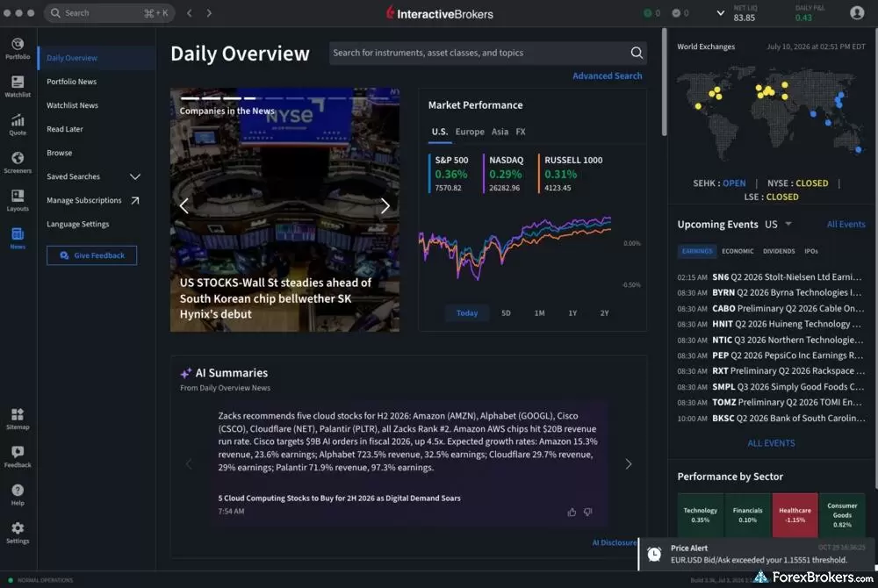878x588 pixels.
Task: Set chart range to 1M
Action: [x=539, y=313]
